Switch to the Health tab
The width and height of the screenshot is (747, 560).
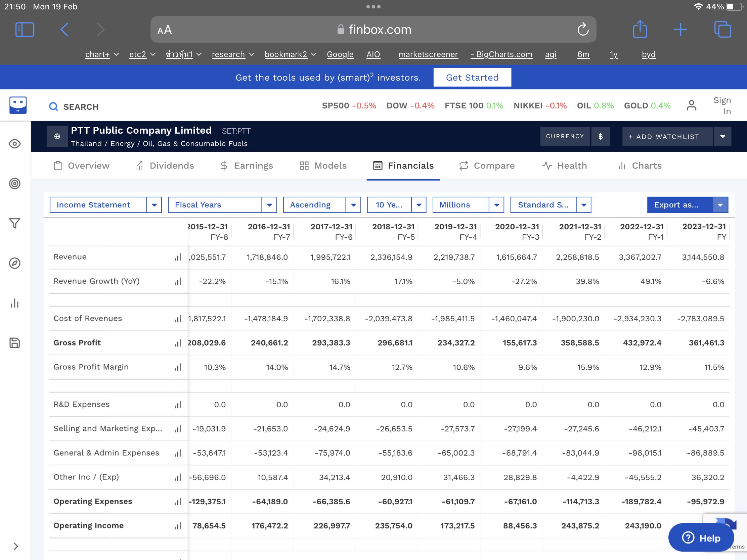(565, 166)
